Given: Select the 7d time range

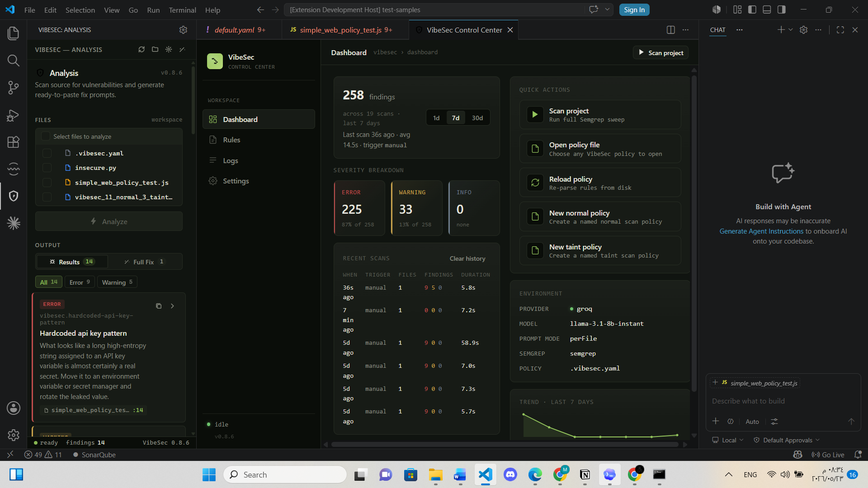Looking at the screenshot, I should tap(456, 118).
